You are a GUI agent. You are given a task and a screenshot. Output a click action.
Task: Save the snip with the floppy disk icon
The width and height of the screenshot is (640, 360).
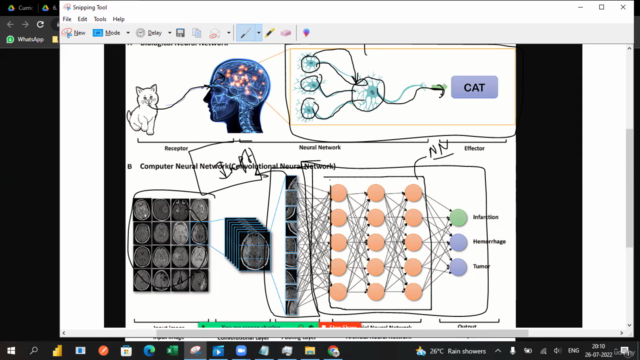tap(180, 33)
